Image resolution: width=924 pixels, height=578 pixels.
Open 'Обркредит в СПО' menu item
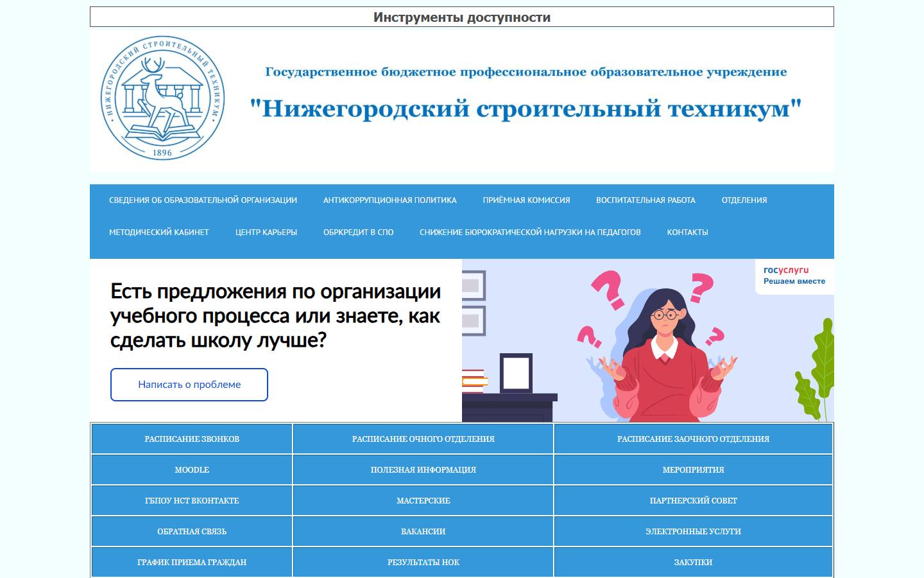pos(359,232)
